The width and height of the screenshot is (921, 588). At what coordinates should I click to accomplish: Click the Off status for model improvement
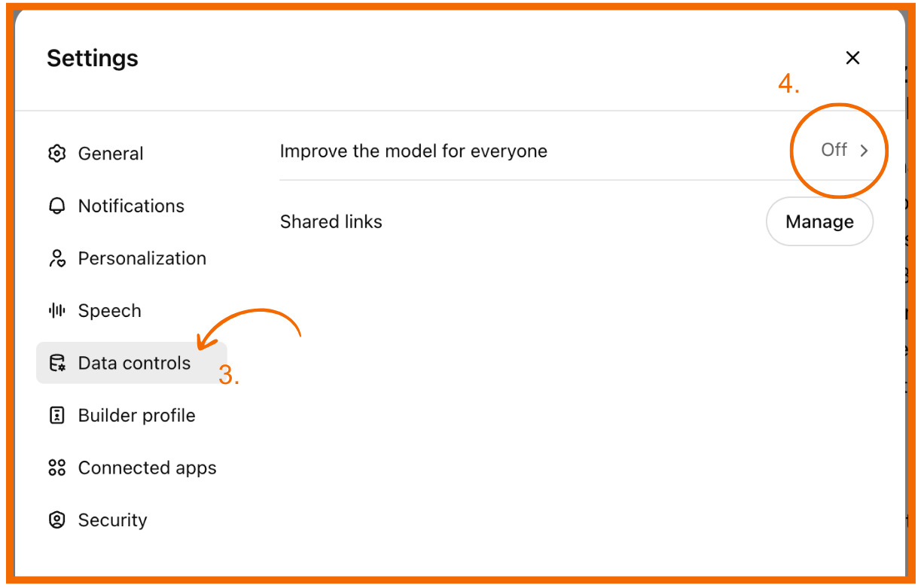834,150
